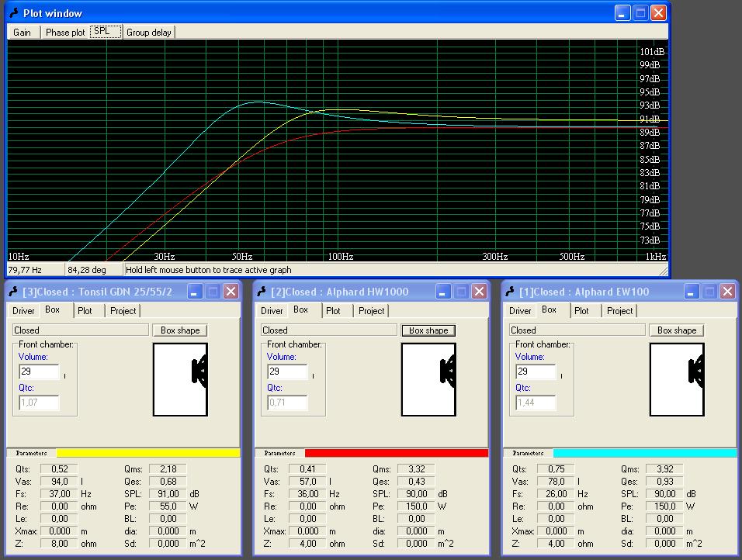Click the cyan color bar in Alphard EW100

coord(644,453)
